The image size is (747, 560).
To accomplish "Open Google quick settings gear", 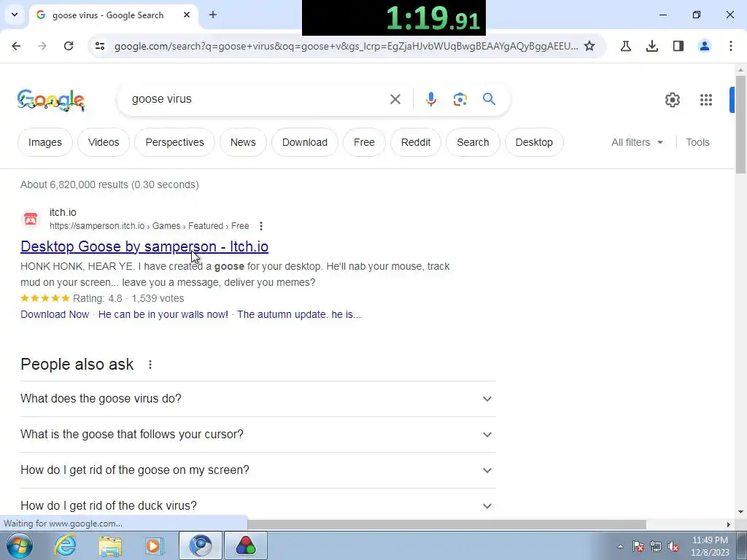I will [672, 99].
